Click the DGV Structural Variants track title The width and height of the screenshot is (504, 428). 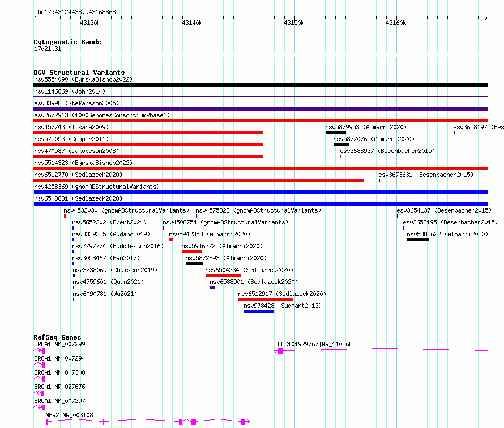(79, 73)
